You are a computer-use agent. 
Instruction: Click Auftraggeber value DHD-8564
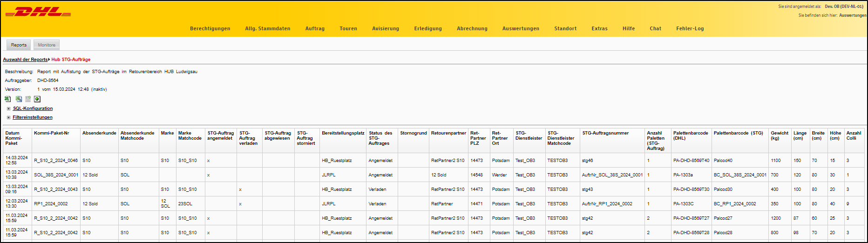pyautogui.click(x=48, y=81)
